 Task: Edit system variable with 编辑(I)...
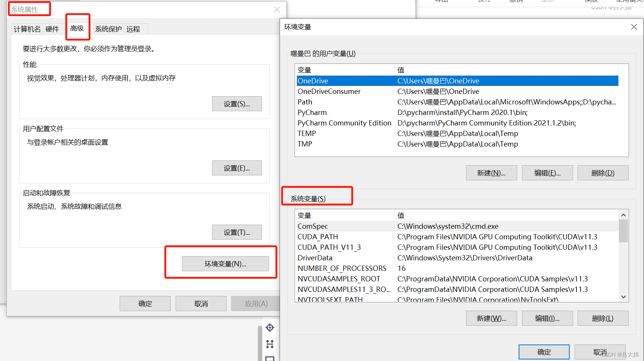[548, 318]
